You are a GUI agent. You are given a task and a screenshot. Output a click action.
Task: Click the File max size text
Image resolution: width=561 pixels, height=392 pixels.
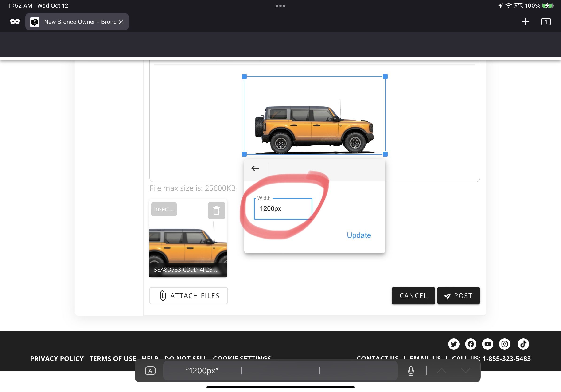pyautogui.click(x=193, y=188)
